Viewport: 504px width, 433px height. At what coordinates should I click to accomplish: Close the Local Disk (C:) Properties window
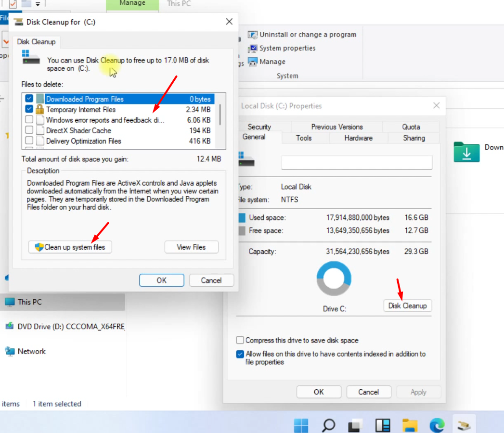pos(436,105)
